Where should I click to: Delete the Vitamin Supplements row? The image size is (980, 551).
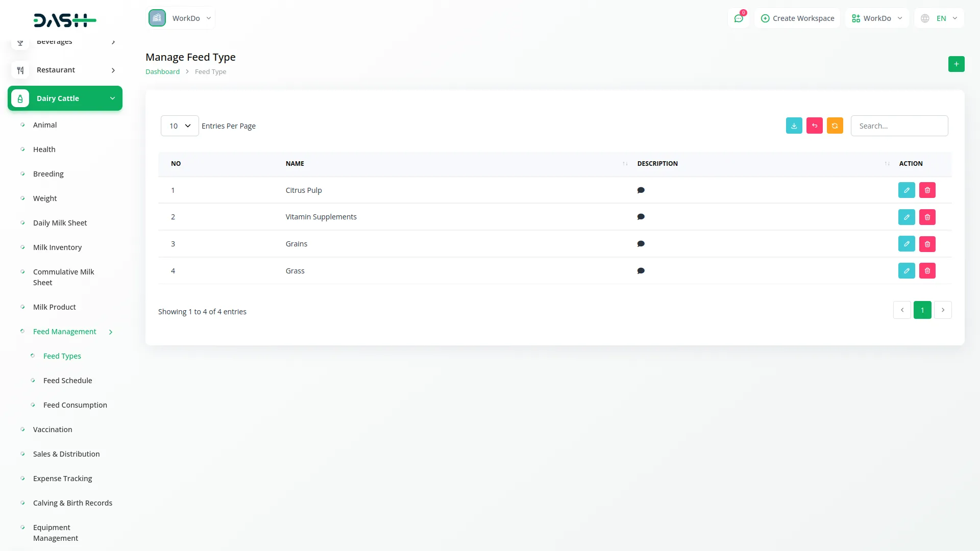pos(927,217)
